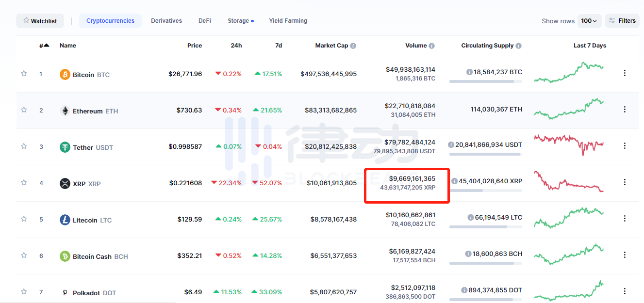
Task: Switch to the DeFi tab
Action: [205, 21]
